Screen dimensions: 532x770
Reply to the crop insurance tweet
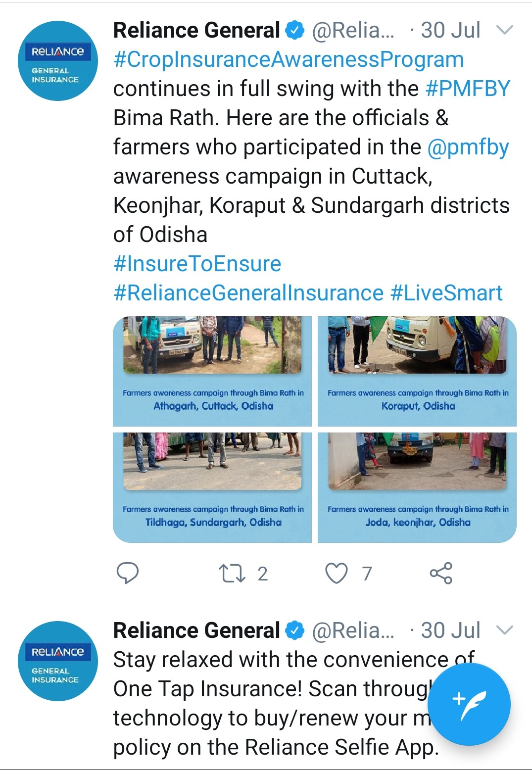click(x=127, y=573)
